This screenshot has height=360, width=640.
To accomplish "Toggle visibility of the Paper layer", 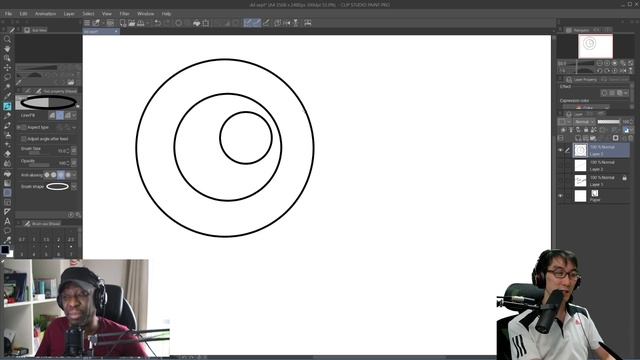I will click(560, 196).
